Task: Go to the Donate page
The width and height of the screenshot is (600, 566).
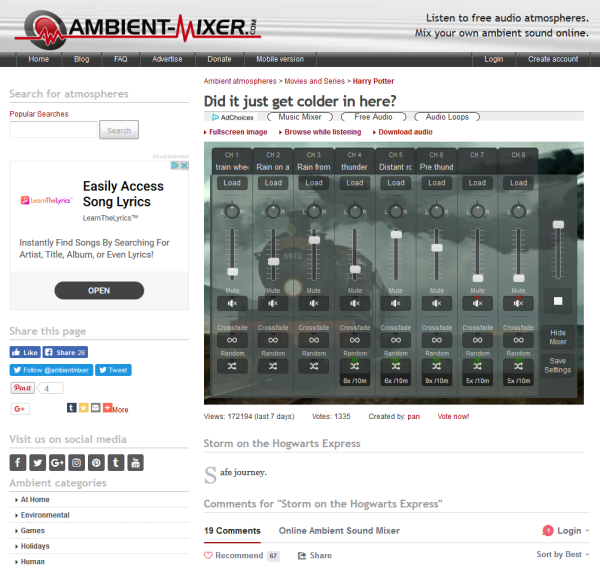Action: click(219, 59)
